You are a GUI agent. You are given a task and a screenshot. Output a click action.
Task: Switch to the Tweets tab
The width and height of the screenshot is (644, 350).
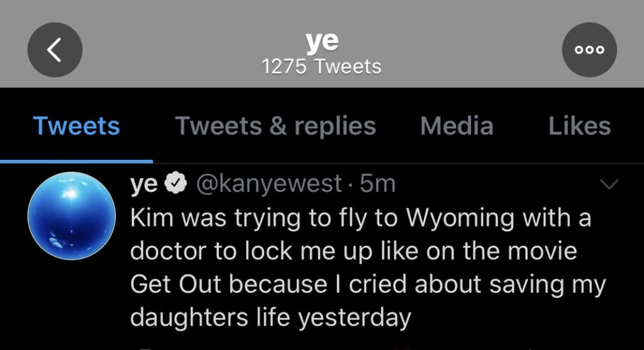point(77,126)
